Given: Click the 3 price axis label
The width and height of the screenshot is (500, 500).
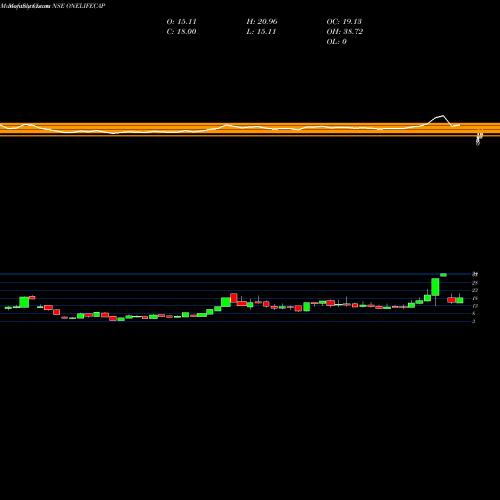Looking at the screenshot, I should click(474, 321).
